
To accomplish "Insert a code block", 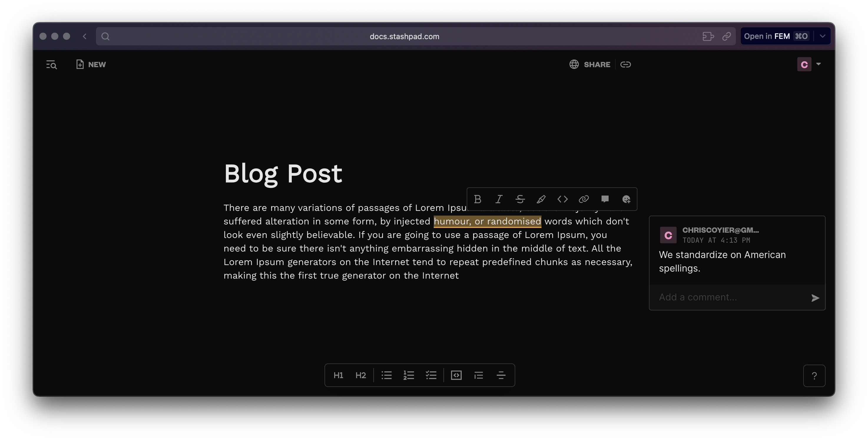I will (x=456, y=375).
